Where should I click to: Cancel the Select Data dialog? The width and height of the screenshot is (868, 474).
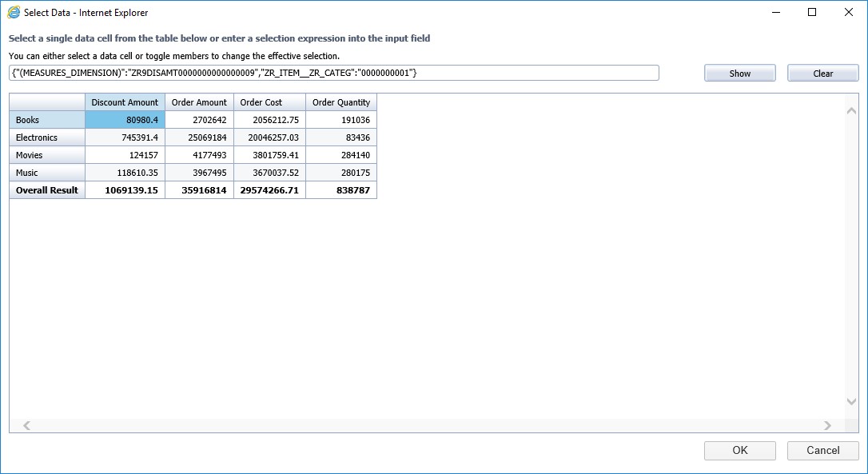pos(822,450)
